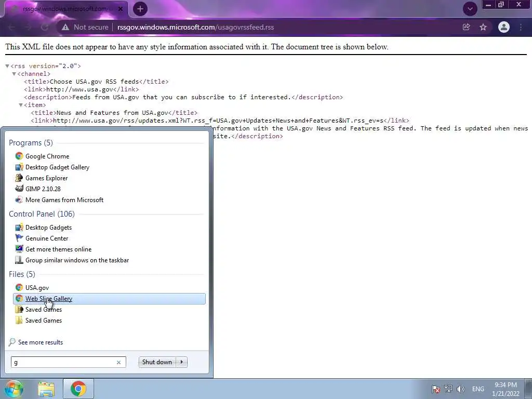Open the clock showing 9:34 PM

pos(506,389)
